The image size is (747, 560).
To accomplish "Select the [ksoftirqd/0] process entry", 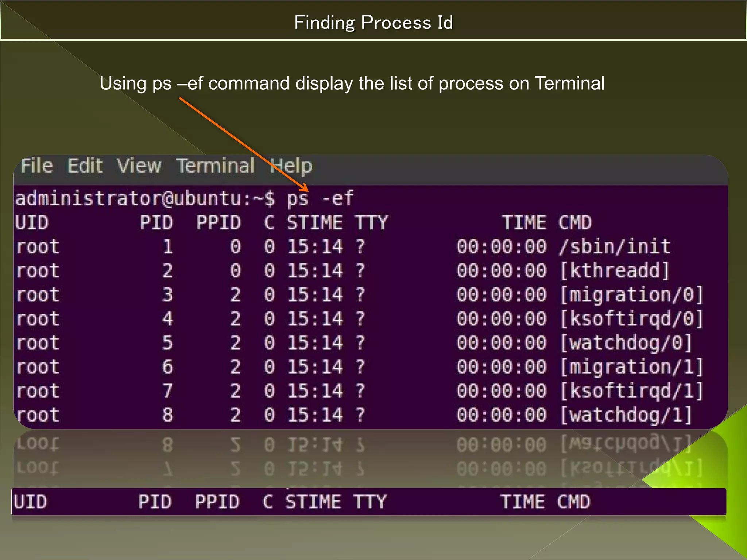I will 631,319.
